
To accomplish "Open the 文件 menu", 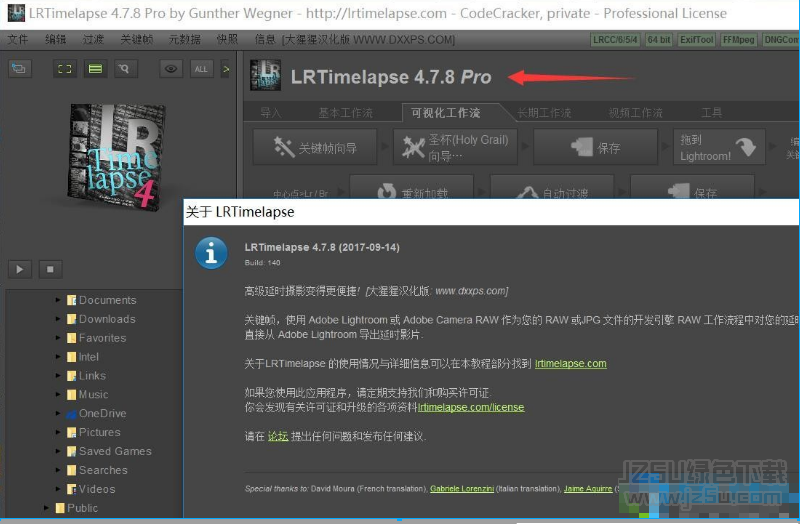I will click(18, 39).
